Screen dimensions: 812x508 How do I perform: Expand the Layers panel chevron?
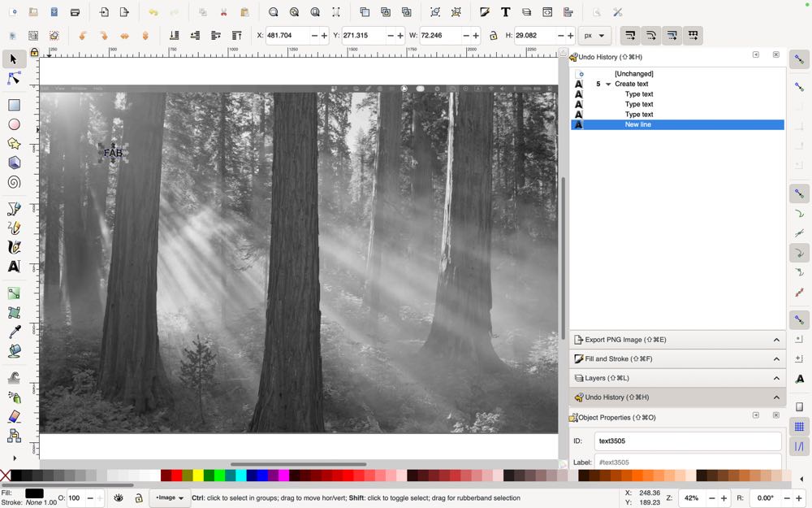[776, 378]
